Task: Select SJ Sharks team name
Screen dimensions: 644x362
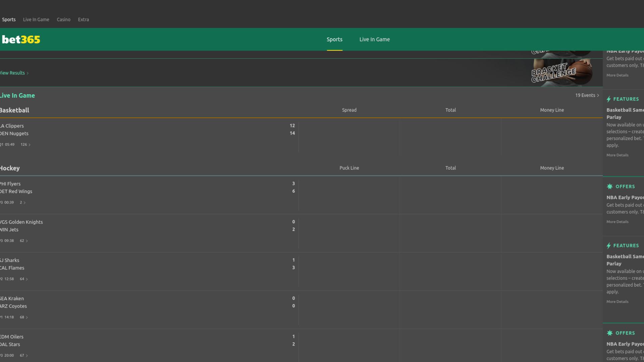Action: click(x=9, y=260)
